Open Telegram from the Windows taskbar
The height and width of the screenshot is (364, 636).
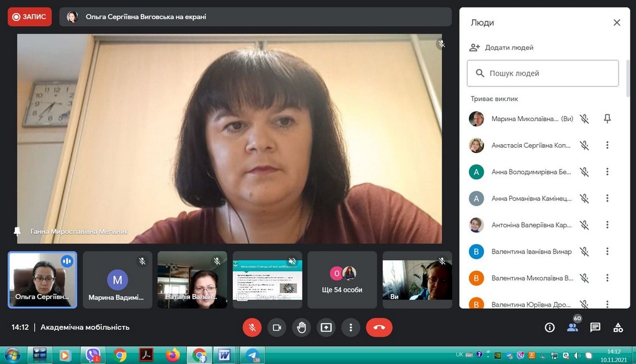[x=252, y=355]
